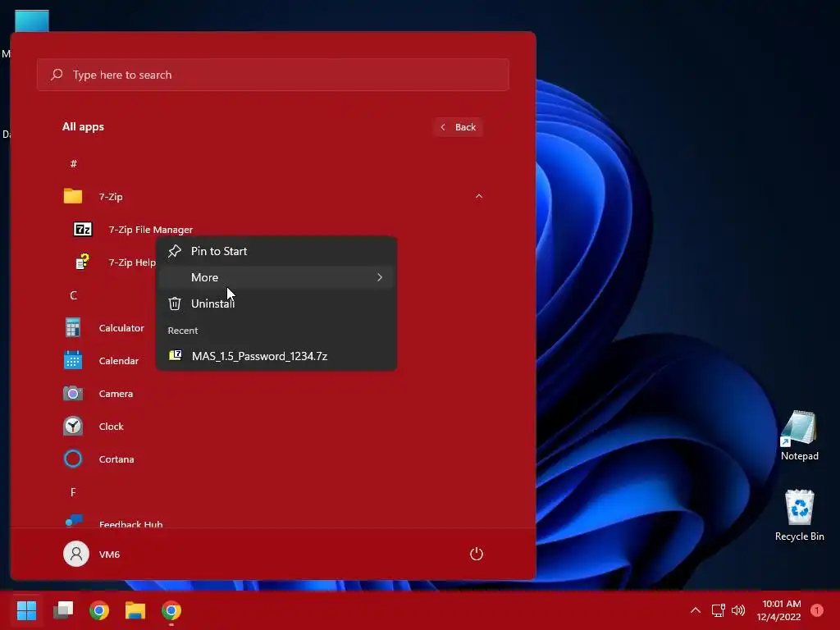This screenshot has width=840, height=630.
Task: Launch Cortana icon
Action: pos(73,459)
